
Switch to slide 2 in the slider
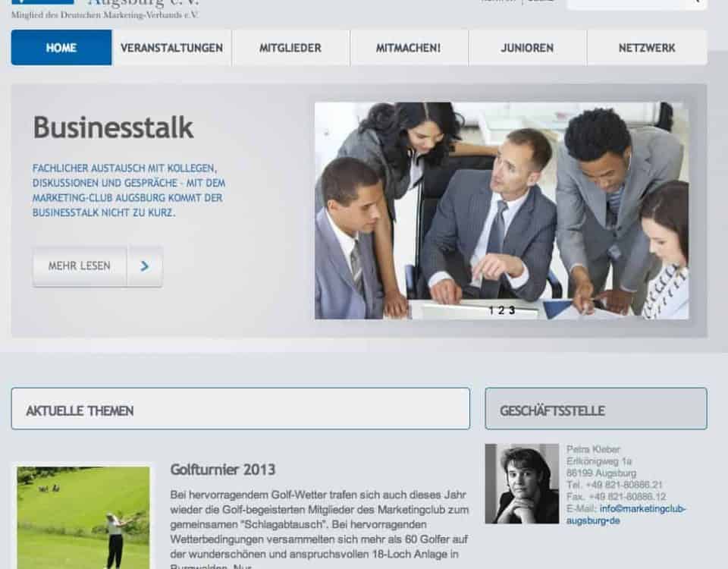tap(501, 310)
